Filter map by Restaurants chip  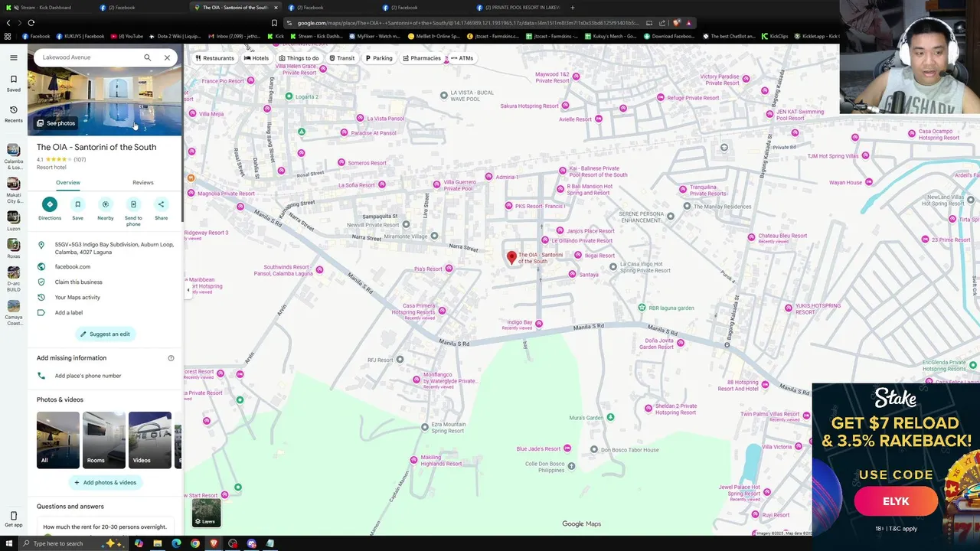click(214, 58)
